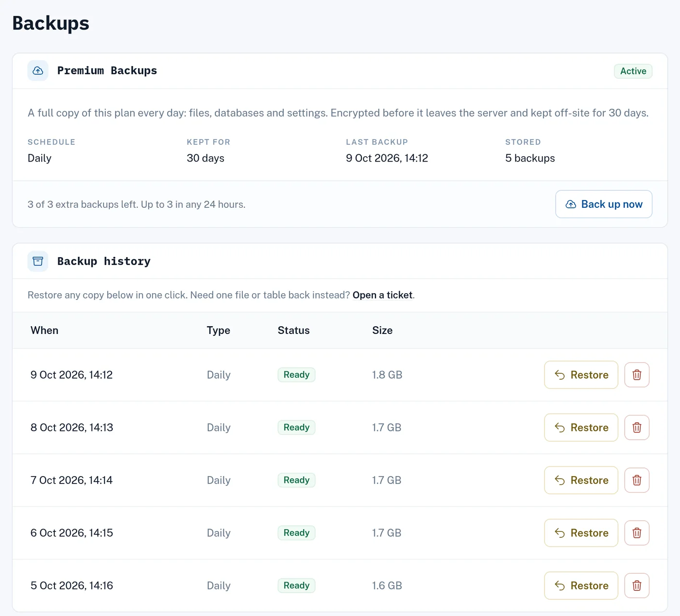This screenshot has width=680, height=616.
Task: Click the Ready badge for 8 Oct backup
Action: (x=296, y=428)
